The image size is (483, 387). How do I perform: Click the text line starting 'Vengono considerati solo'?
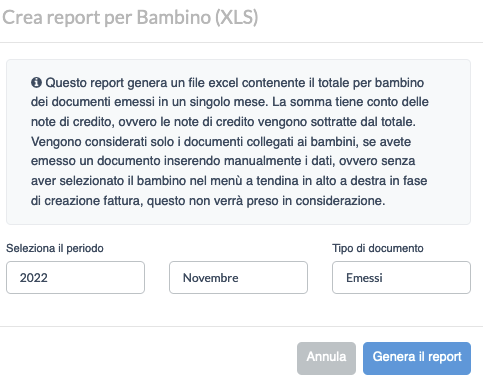click(x=221, y=142)
